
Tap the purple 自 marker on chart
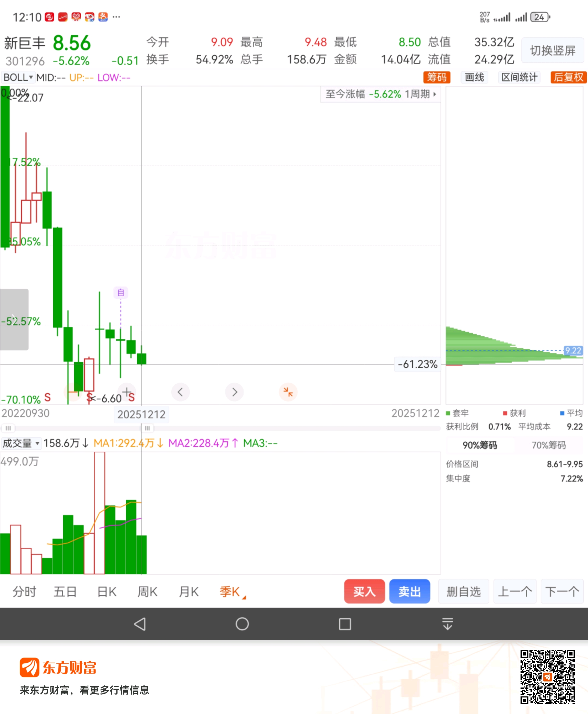120,292
